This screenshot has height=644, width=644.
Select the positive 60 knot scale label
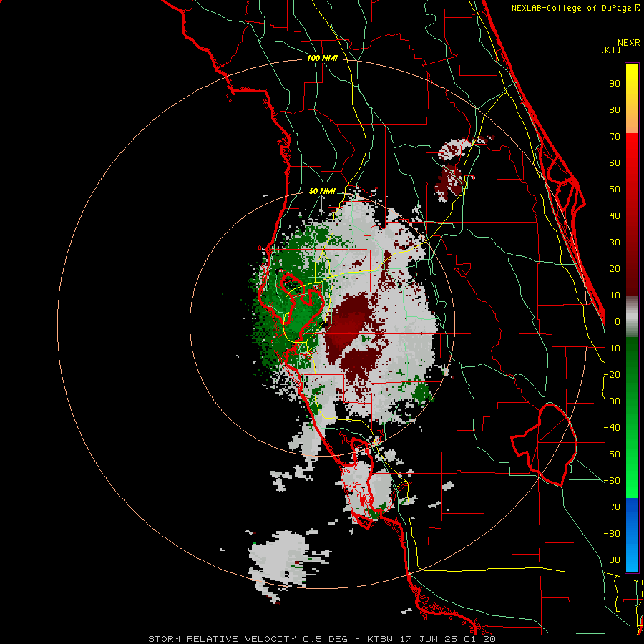615,163
